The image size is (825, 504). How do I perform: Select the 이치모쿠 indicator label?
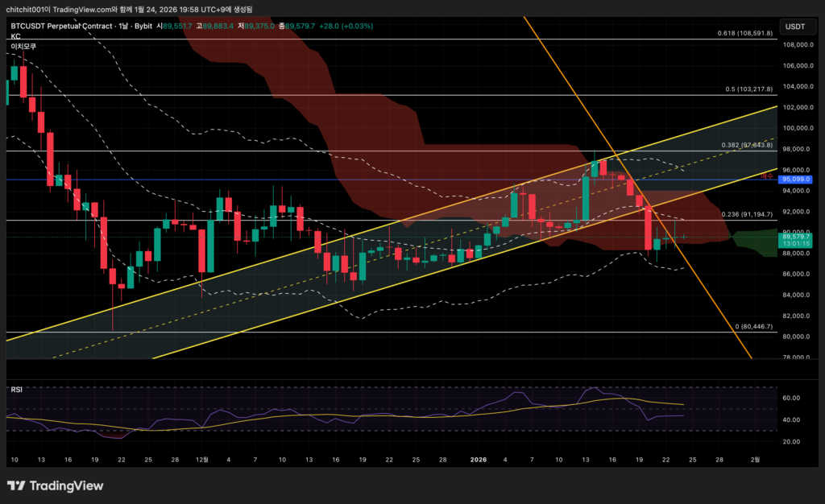[x=23, y=47]
